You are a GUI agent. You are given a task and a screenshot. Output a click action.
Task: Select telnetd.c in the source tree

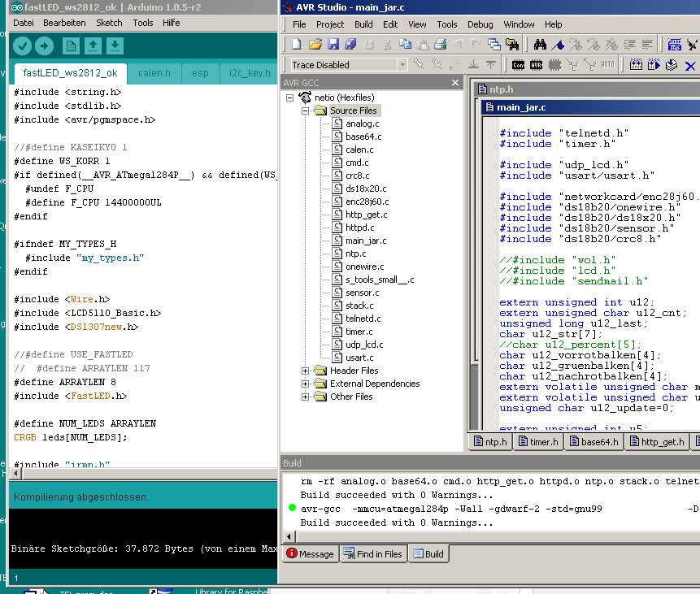click(363, 319)
